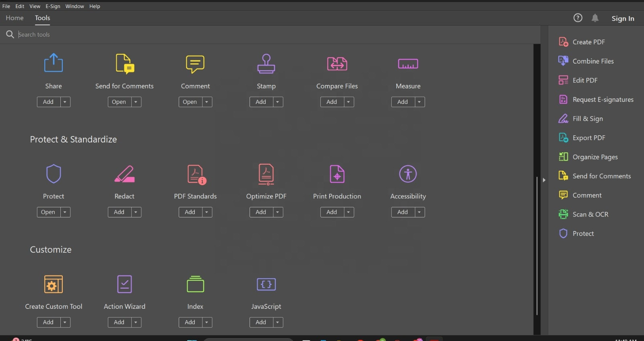Viewport: 644px width, 341px height.
Task: Click the Sign In button
Action: (x=623, y=19)
